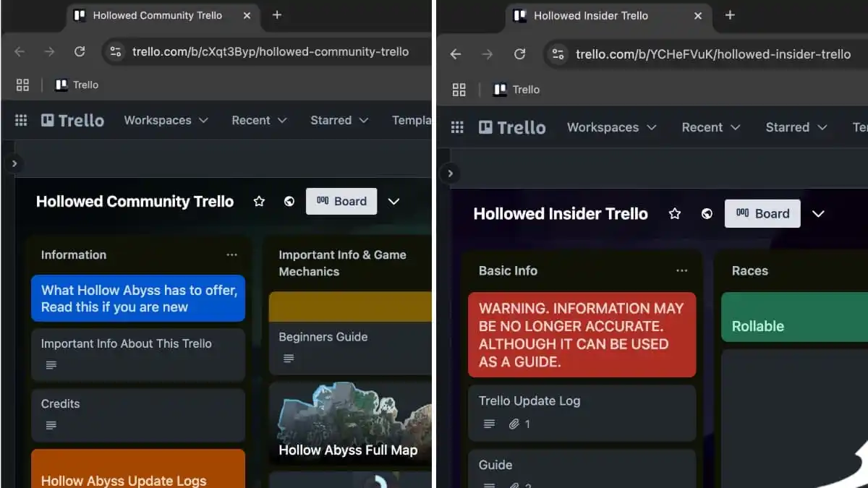Click the globe visibility icon on Hollowed Insider board
This screenshot has width=868, height=488.
707,214
